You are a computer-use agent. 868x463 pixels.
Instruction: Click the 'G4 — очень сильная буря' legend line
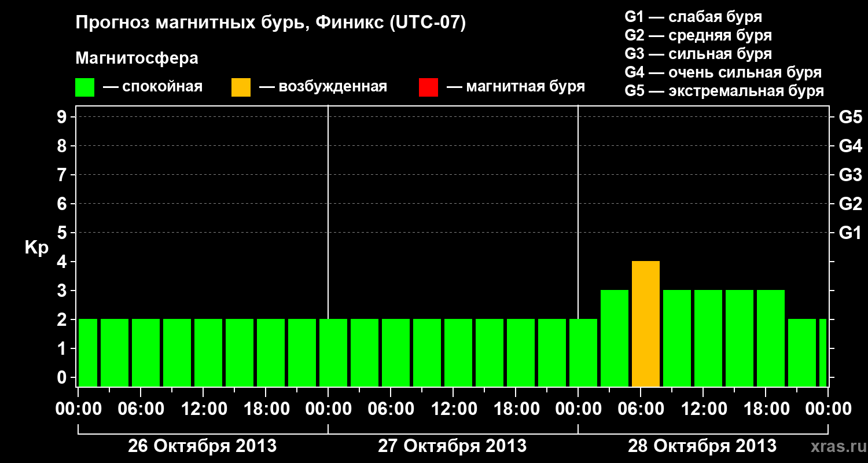click(723, 72)
